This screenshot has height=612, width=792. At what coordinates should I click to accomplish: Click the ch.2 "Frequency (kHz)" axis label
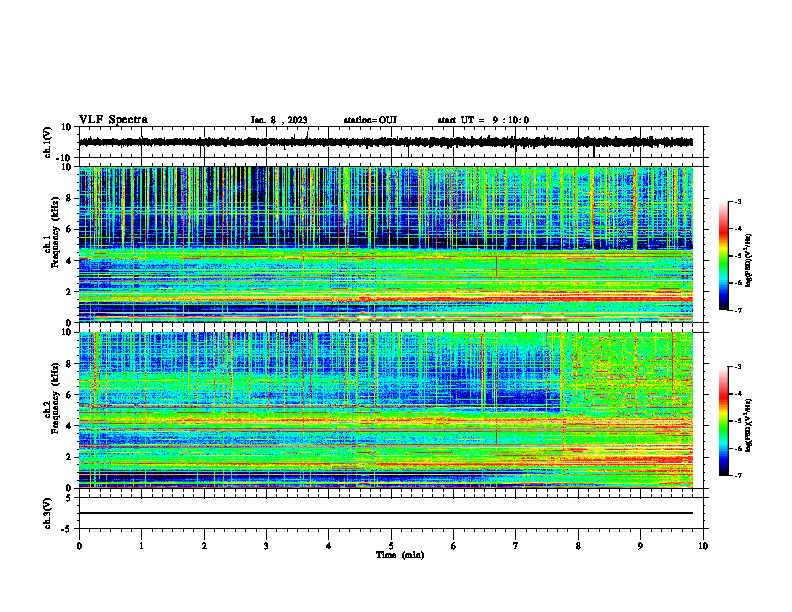[55, 398]
